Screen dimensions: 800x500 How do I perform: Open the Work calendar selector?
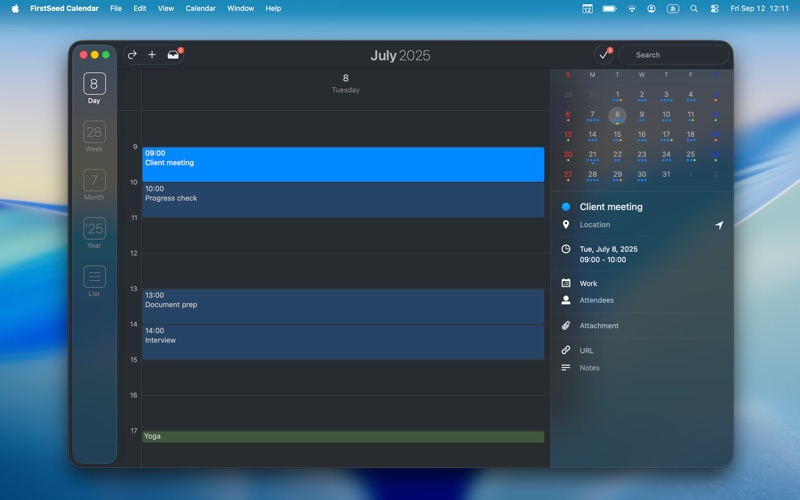pyautogui.click(x=588, y=283)
